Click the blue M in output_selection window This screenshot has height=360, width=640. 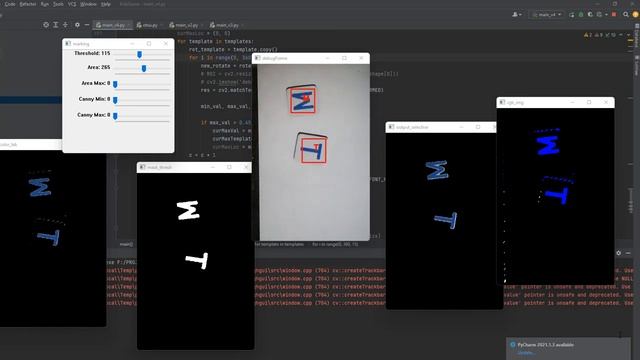437,171
